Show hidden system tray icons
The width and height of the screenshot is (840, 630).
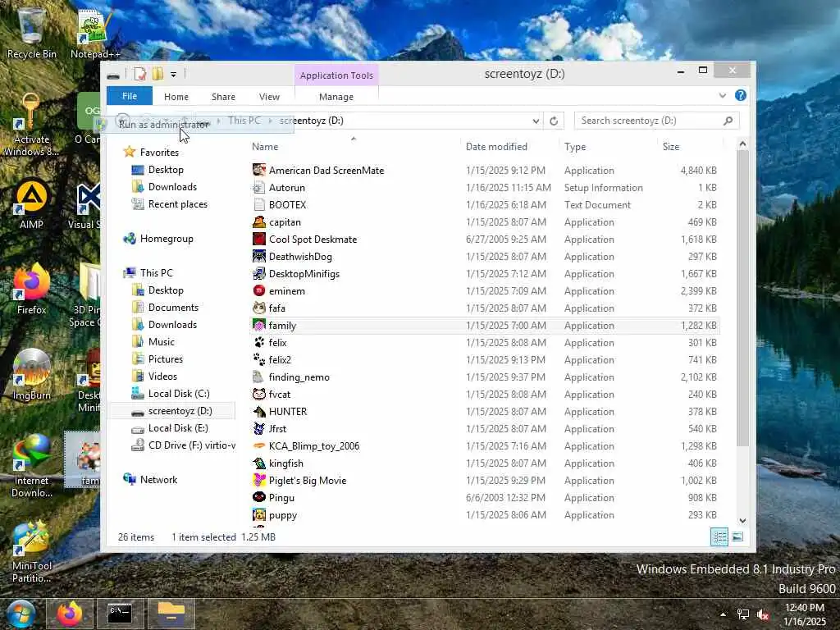point(723,614)
